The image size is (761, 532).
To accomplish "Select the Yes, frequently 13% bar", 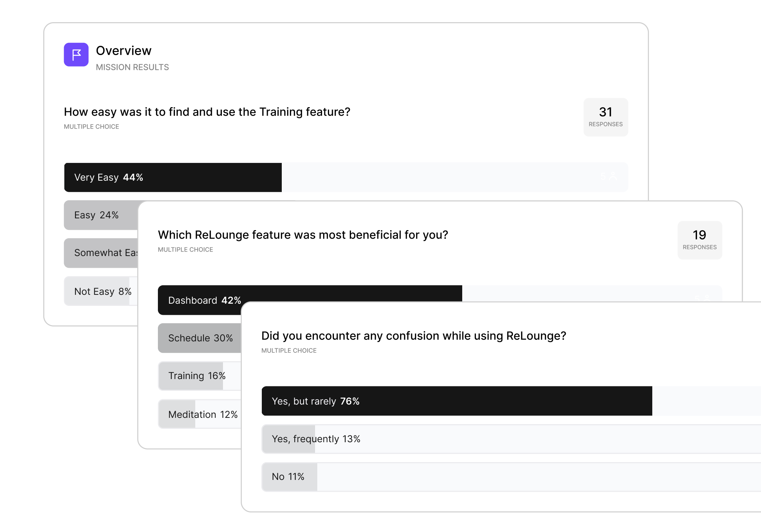I will tap(511, 439).
